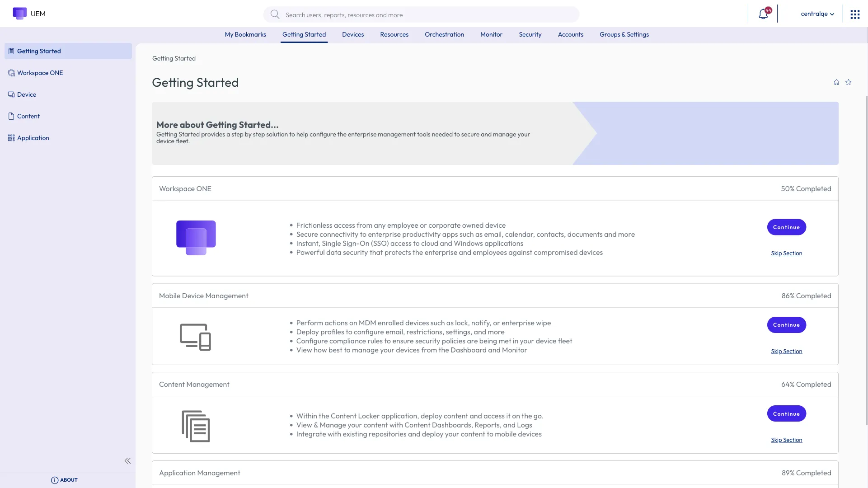Click the UEM logo icon

[20, 14]
